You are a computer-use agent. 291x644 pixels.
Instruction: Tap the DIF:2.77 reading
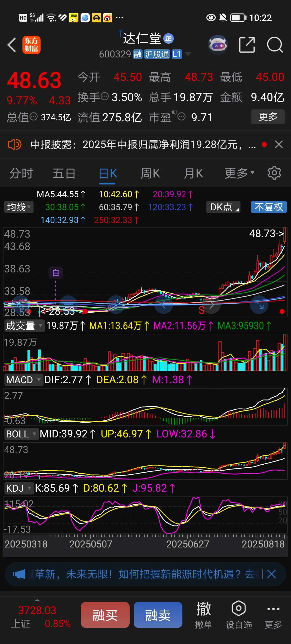click(x=68, y=380)
